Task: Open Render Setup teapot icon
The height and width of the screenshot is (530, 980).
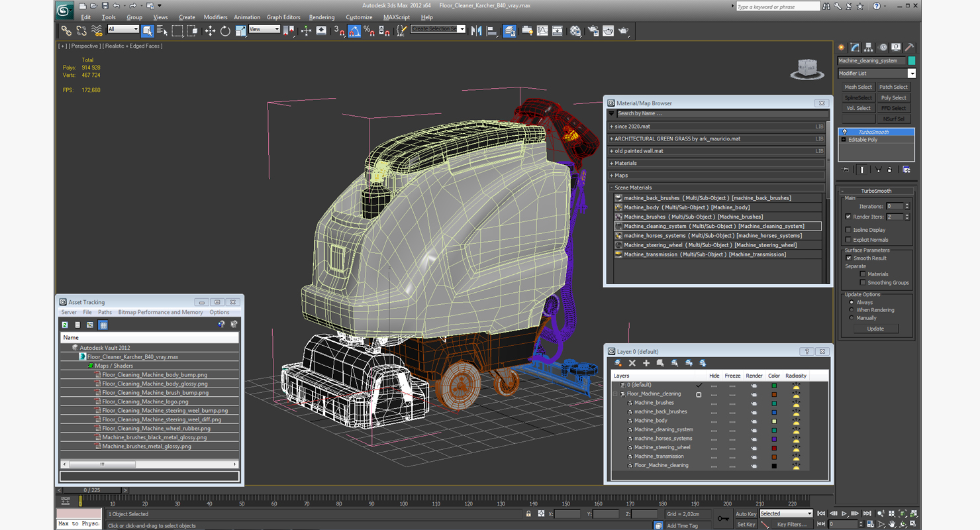Action: (x=593, y=30)
